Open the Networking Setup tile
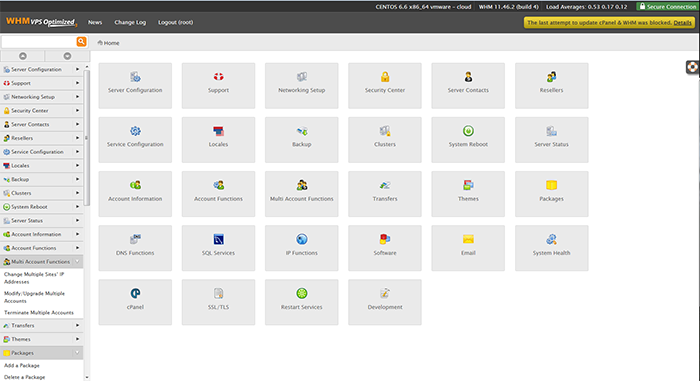Viewport: 700px width, 381px height. (x=301, y=86)
